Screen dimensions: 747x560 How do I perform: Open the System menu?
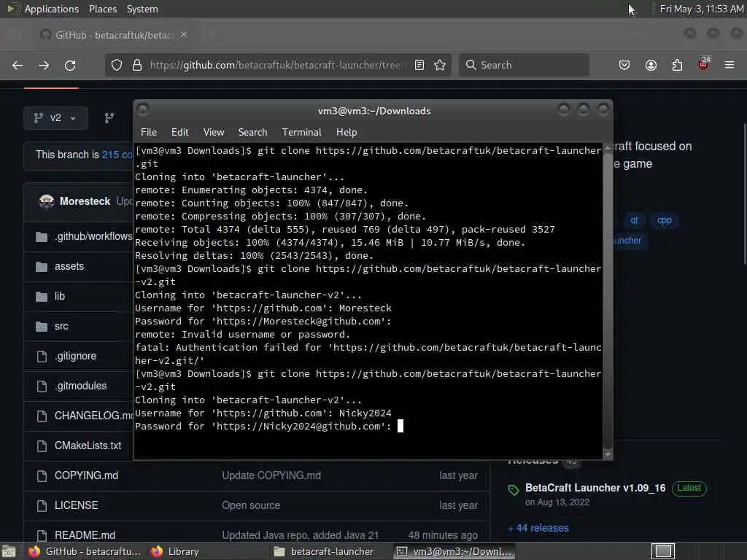142,9
